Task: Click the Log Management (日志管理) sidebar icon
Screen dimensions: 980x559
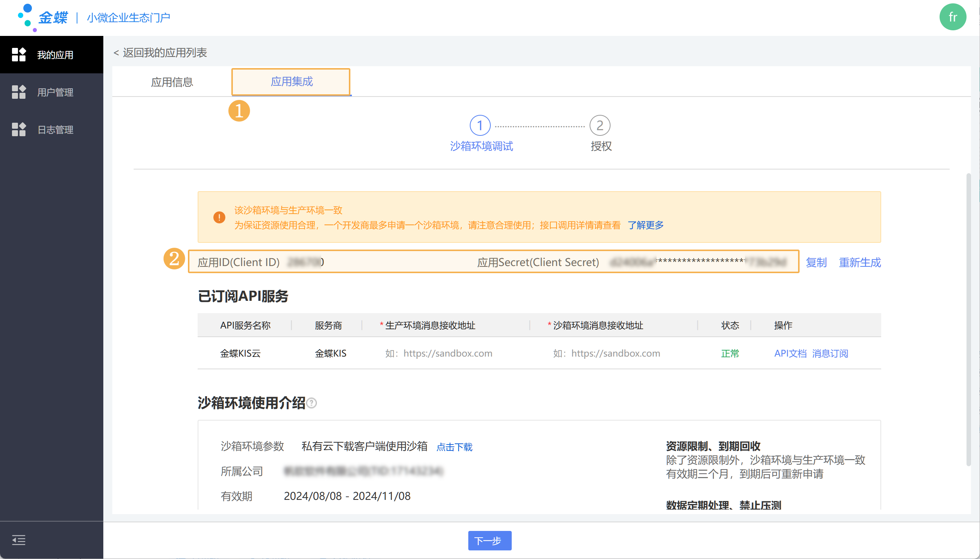Action: pos(18,129)
